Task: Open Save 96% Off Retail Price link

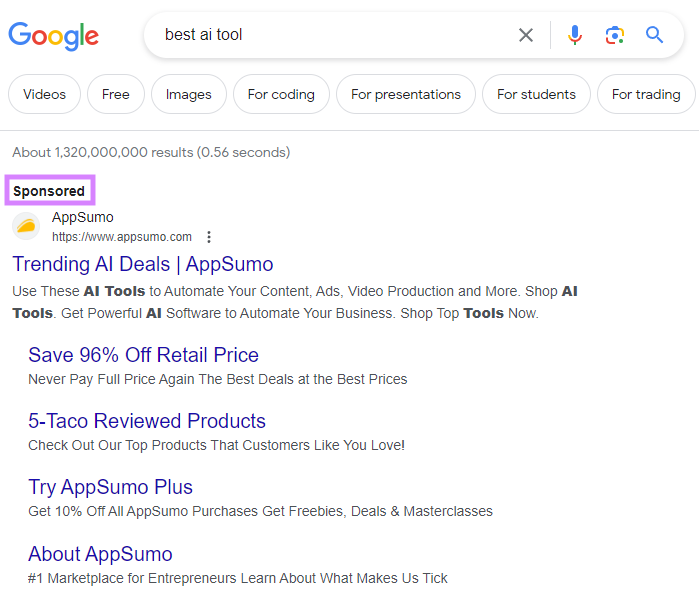Action: pos(143,355)
